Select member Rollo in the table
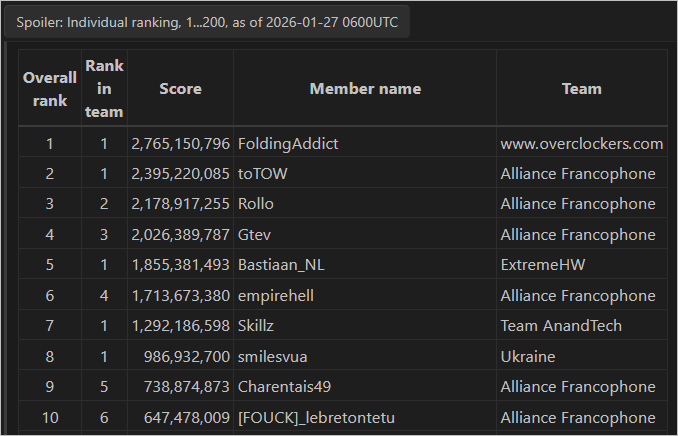678x436 pixels. (256, 204)
